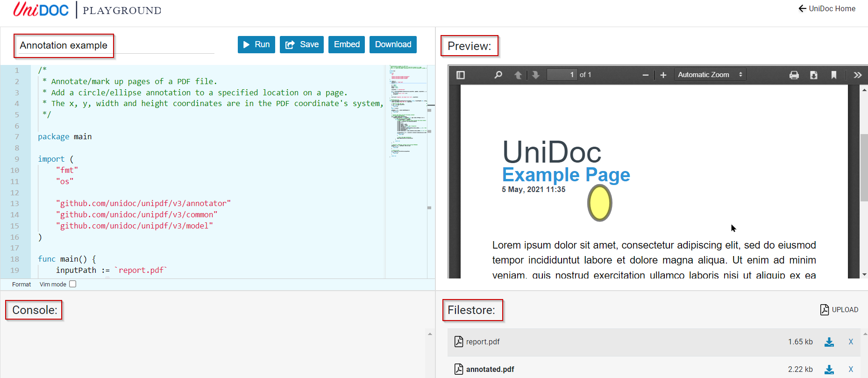Zoom out the PDF preview

(x=646, y=75)
